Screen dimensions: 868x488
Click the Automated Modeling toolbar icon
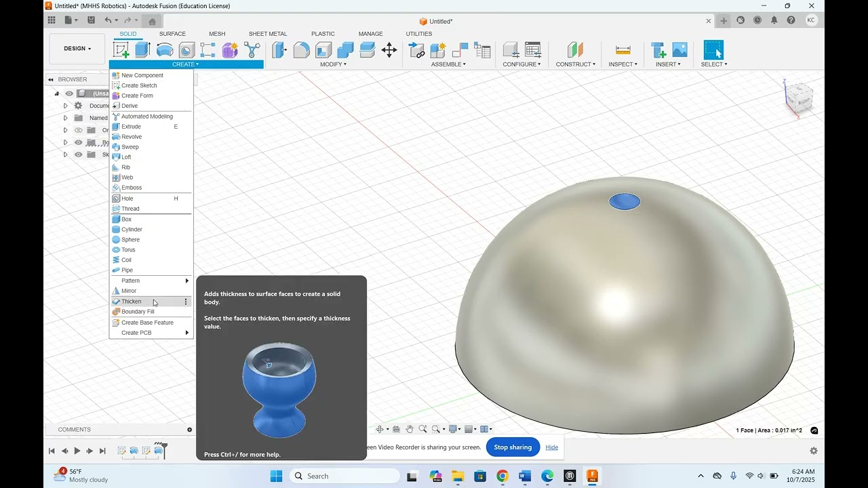tap(252, 49)
